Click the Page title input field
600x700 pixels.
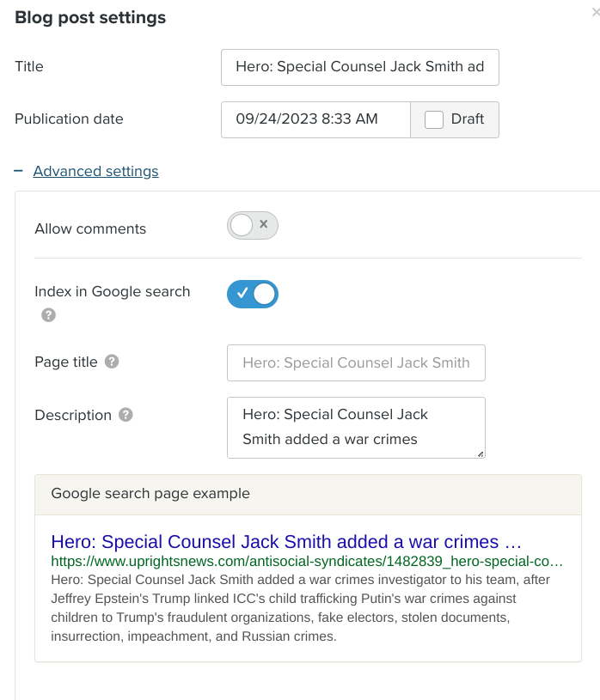point(356,362)
